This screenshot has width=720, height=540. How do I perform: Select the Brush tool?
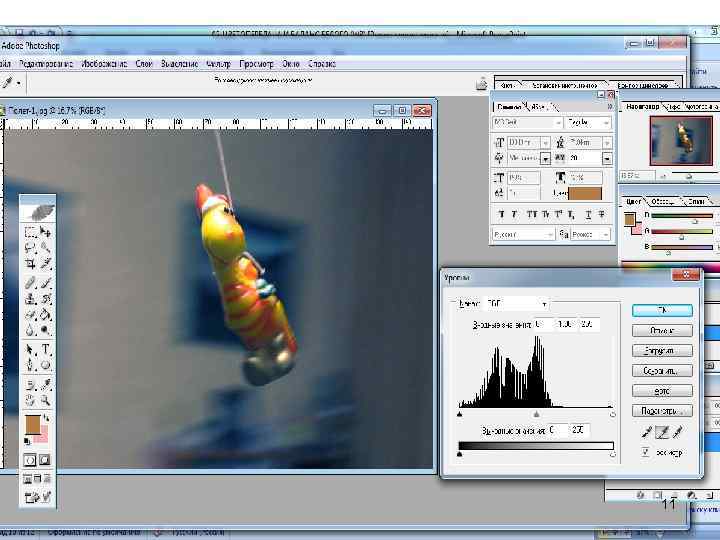[x=45, y=283]
